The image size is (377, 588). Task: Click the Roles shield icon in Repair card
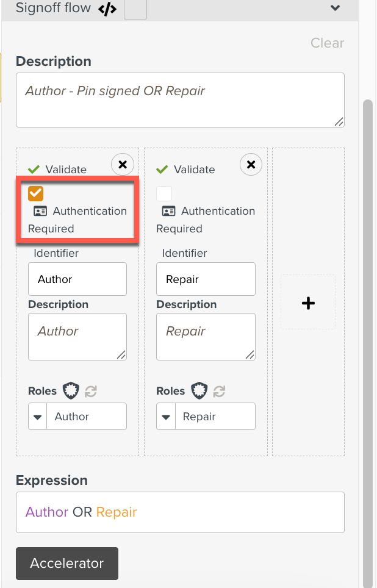point(199,390)
